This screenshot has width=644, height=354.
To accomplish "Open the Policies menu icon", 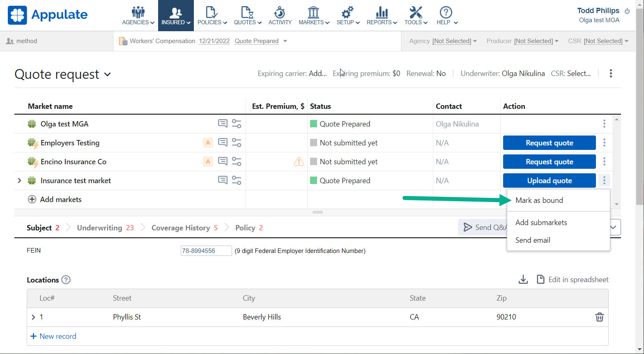I will click(x=212, y=12).
